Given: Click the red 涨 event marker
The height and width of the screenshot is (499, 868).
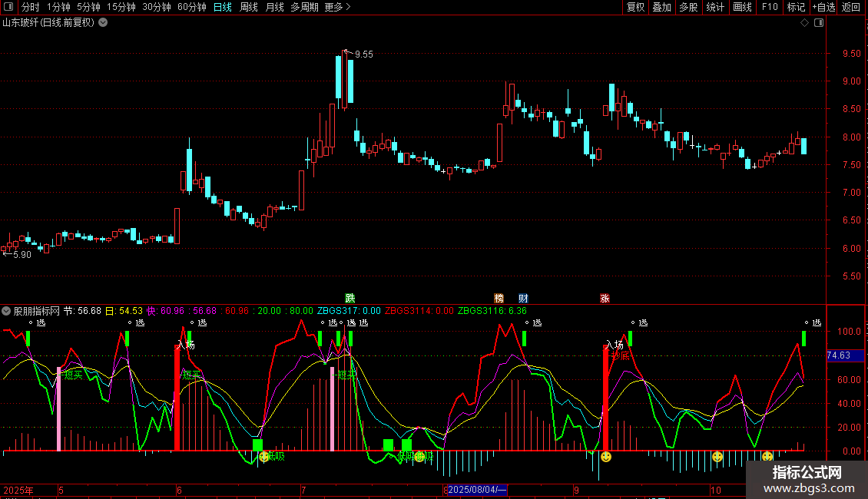Looking at the screenshot, I should tap(605, 298).
